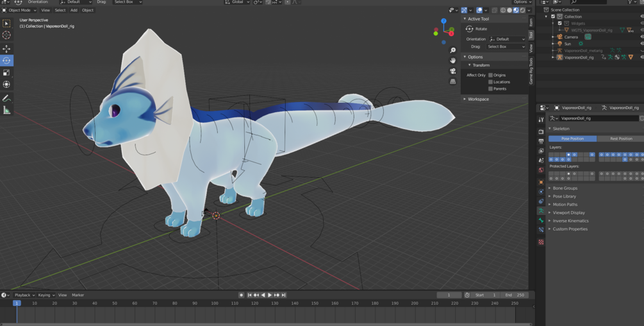The image size is (644, 326).
Task: Hide VaporeonDoll_rig using its eye icon
Action: (x=642, y=58)
